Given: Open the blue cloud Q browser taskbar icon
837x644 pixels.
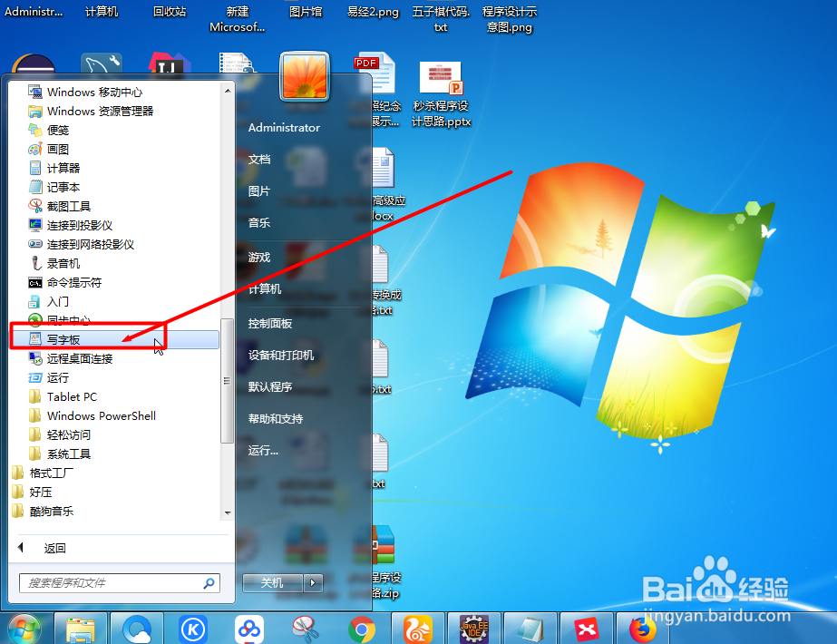Looking at the screenshot, I should click(x=137, y=630).
